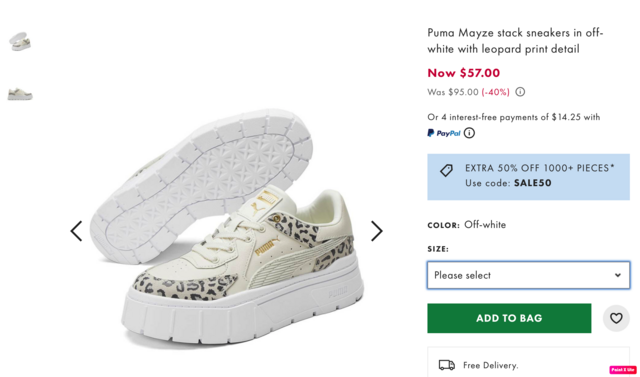Add the sneakers with ADD TO BAG
The image size is (640, 377).
pyautogui.click(x=509, y=318)
